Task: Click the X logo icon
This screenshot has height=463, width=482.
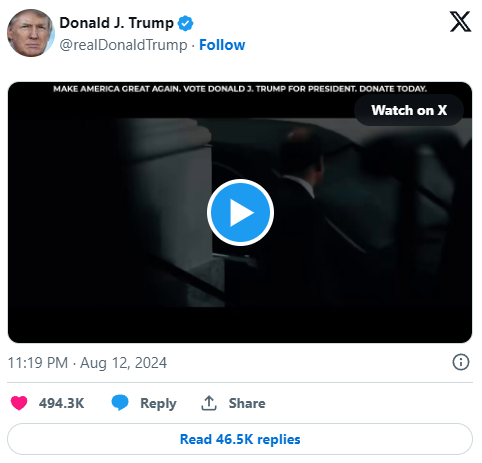Action: [460, 22]
